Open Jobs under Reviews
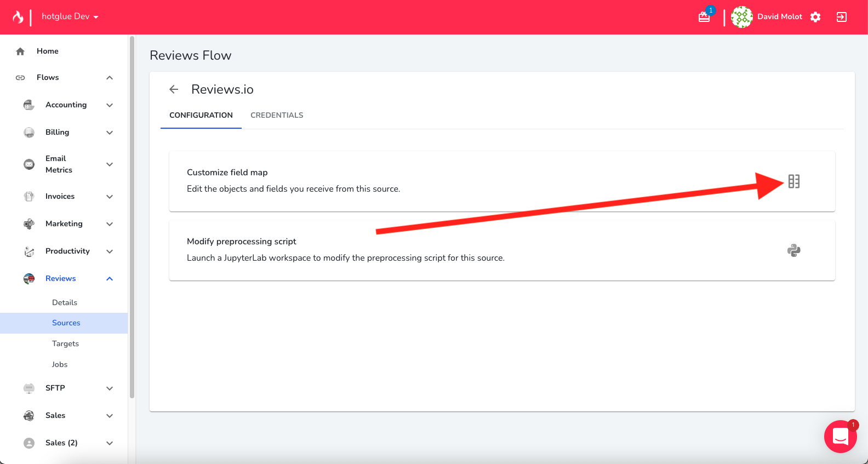The height and width of the screenshot is (464, 868). [x=60, y=364]
